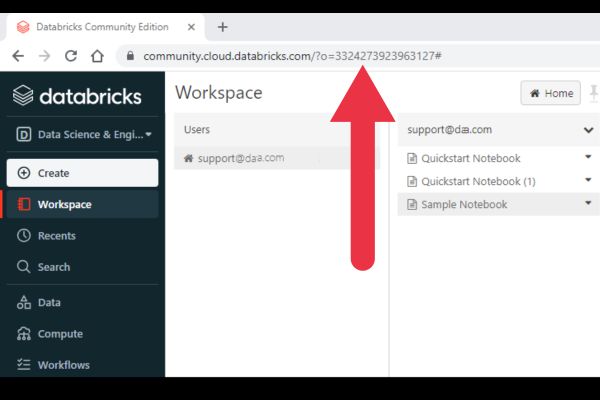
Task: Open dropdown arrow for Quickstart Notebook (1)
Action: click(x=588, y=180)
